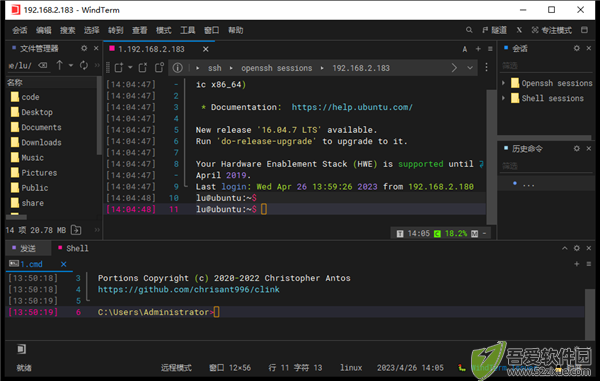Click the close session icon in the terminal toolbar
Screen dimensions: 600x381
click(x=143, y=68)
